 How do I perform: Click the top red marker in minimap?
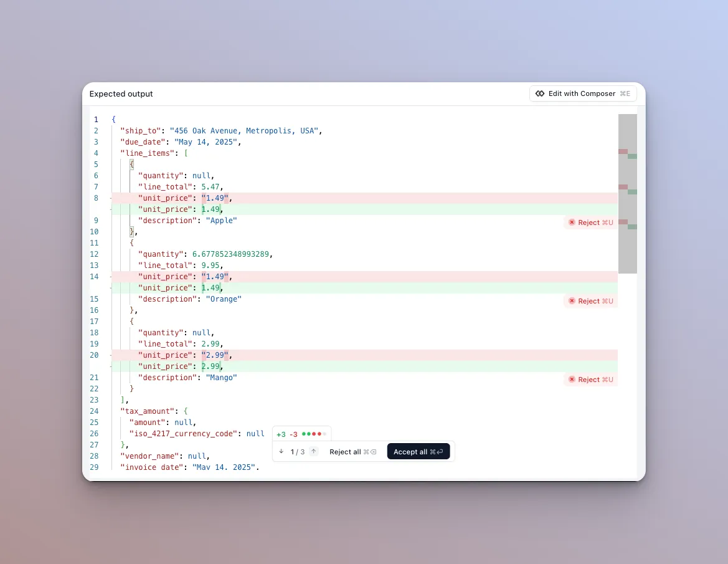[x=623, y=151]
